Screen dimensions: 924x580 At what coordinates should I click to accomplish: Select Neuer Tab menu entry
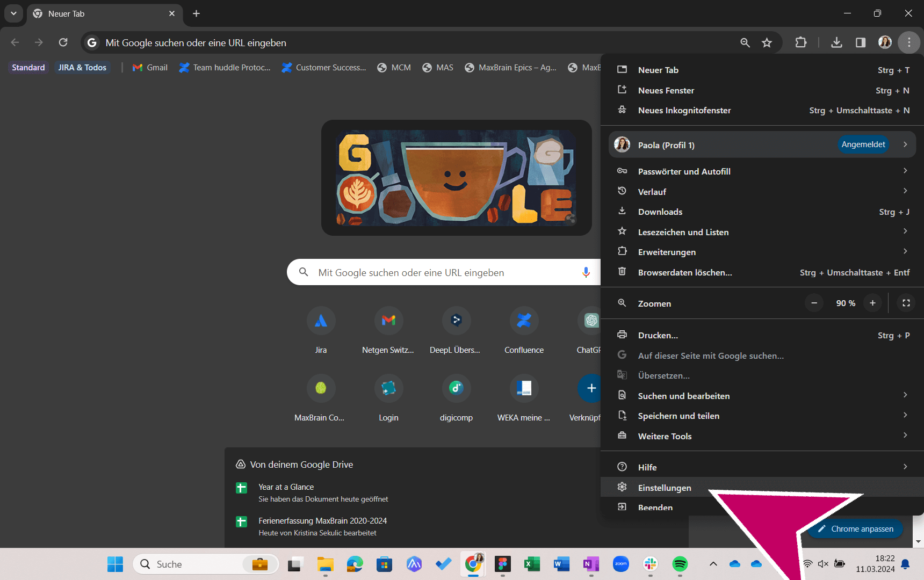[762, 70]
